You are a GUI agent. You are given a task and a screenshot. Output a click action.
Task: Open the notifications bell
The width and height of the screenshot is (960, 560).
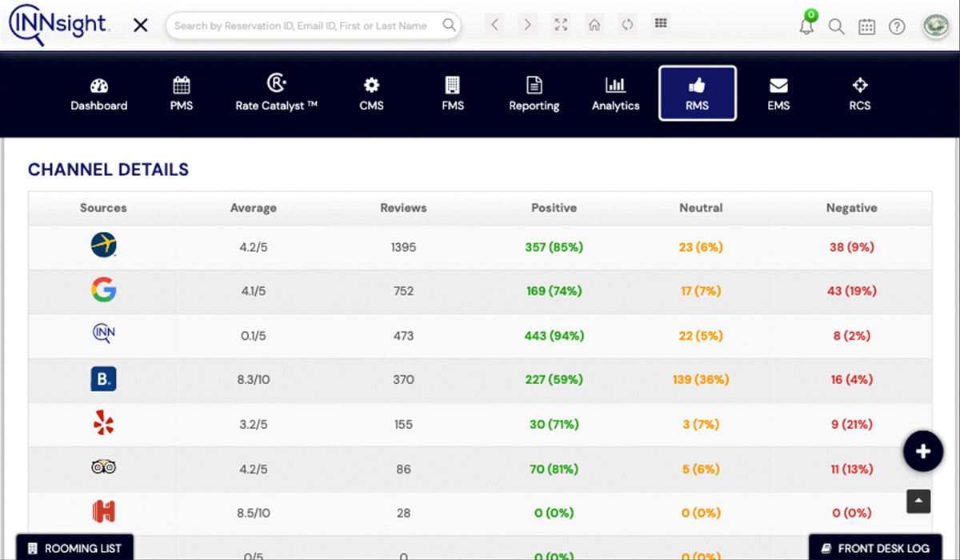tap(806, 25)
